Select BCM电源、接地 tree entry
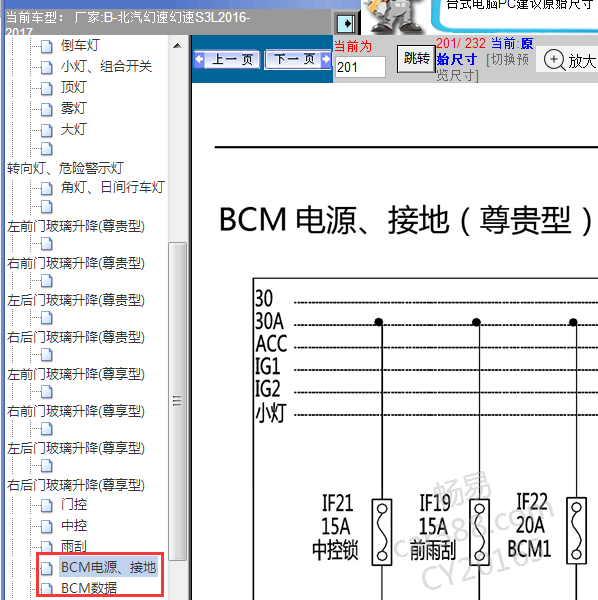This screenshot has width=598, height=600. [109, 567]
